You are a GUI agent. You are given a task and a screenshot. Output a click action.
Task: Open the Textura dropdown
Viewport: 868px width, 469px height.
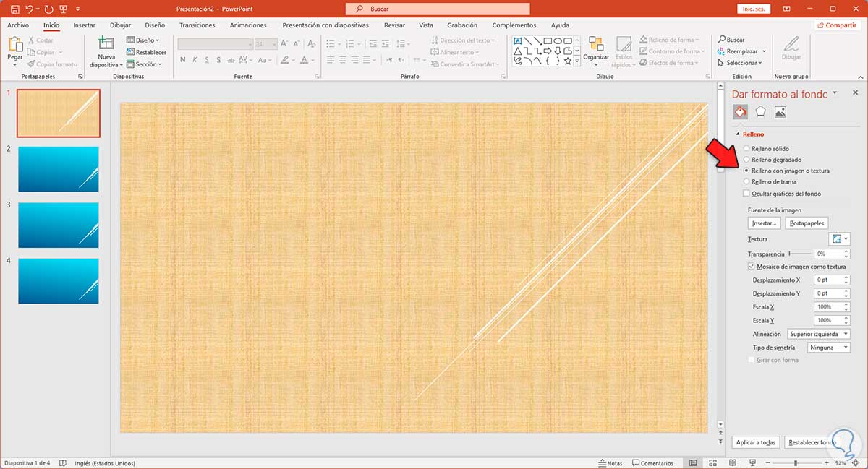[x=840, y=238]
